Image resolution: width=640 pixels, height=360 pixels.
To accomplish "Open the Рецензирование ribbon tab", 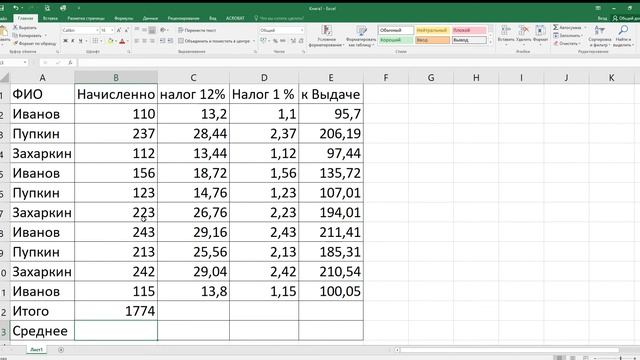I will coord(183,18).
